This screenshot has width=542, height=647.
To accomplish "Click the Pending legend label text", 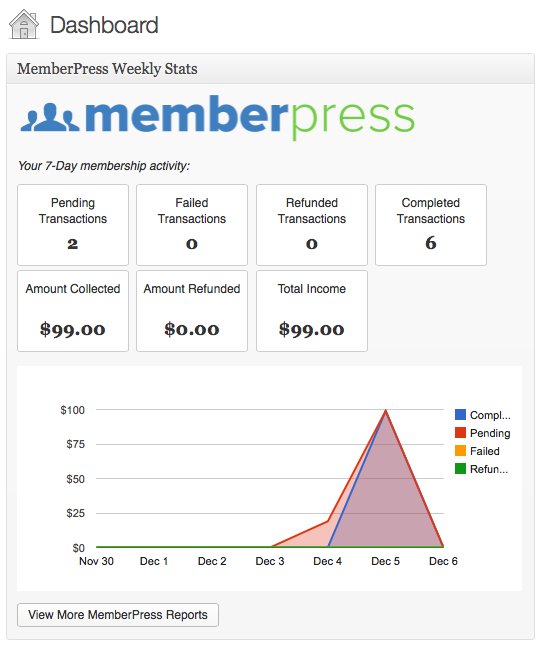I will pos(490,433).
